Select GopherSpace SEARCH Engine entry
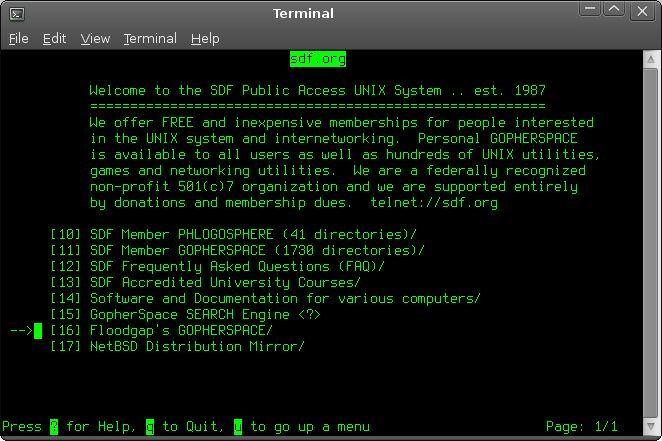The height and width of the screenshot is (441, 662). (205, 315)
